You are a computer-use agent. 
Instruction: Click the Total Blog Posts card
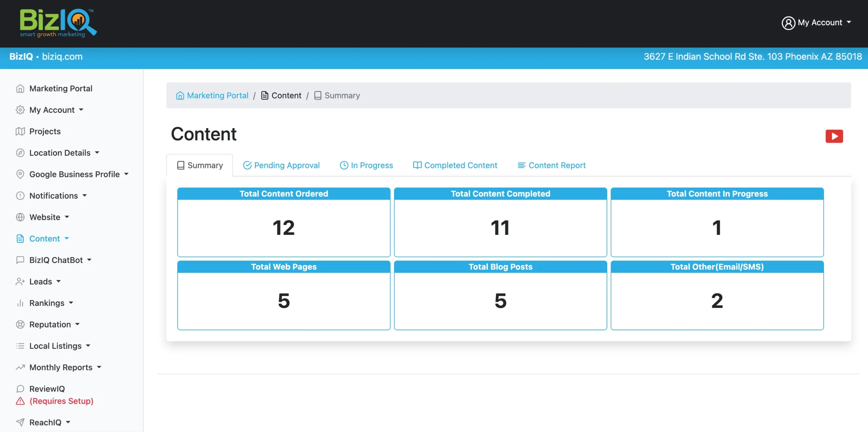(x=500, y=295)
